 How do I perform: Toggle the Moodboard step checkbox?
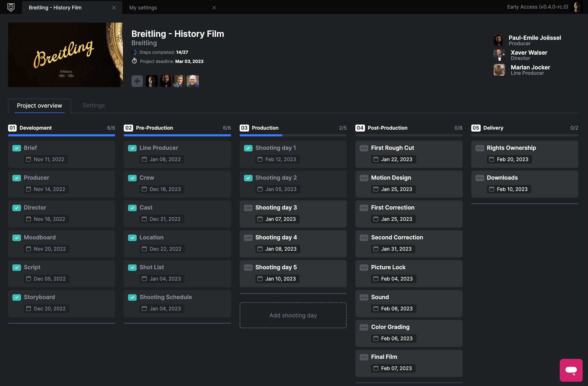[x=17, y=238]
